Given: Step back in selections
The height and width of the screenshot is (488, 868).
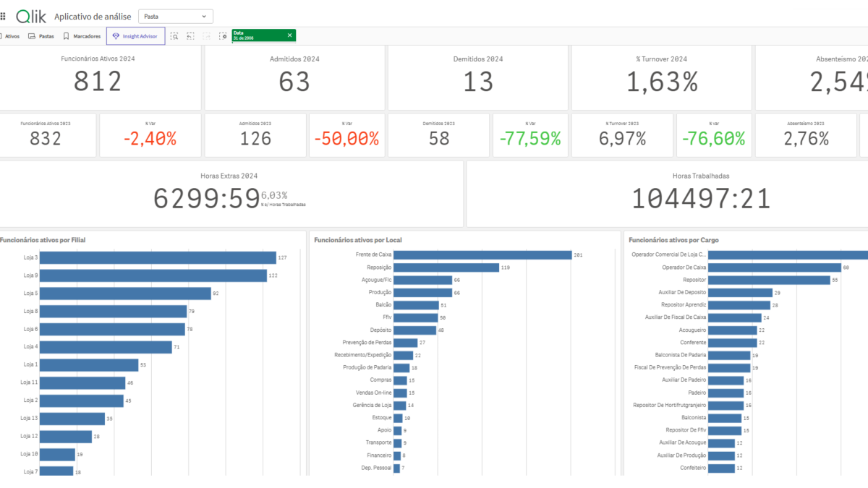Looking at the screenshot, I should tap(190, 35).
